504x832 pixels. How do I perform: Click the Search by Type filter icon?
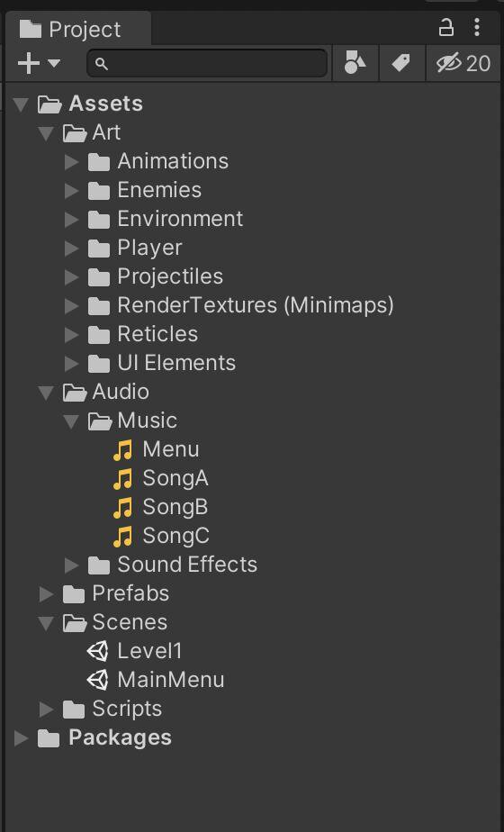click(x=355, y=63)
